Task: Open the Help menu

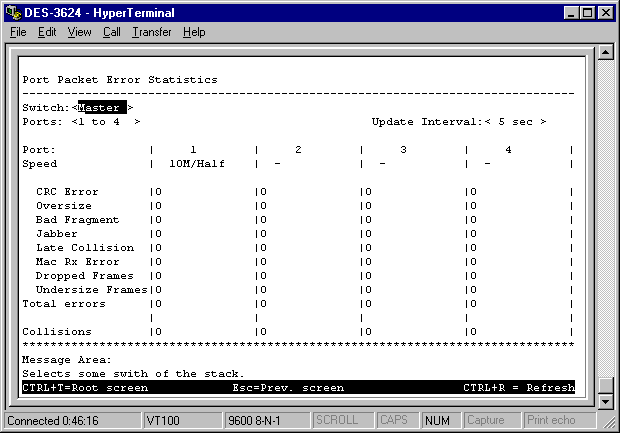Action: pos(194,32)
